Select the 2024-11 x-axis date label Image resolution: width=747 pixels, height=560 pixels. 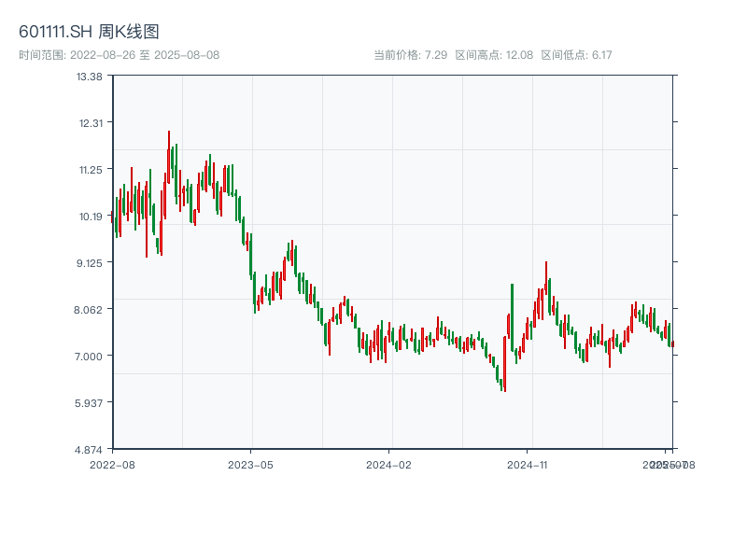(528, 464)
